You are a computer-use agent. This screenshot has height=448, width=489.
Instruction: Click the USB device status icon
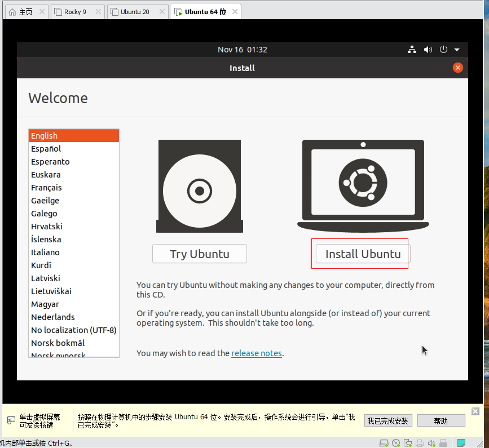pyautogui.click(x=443, y=443)
